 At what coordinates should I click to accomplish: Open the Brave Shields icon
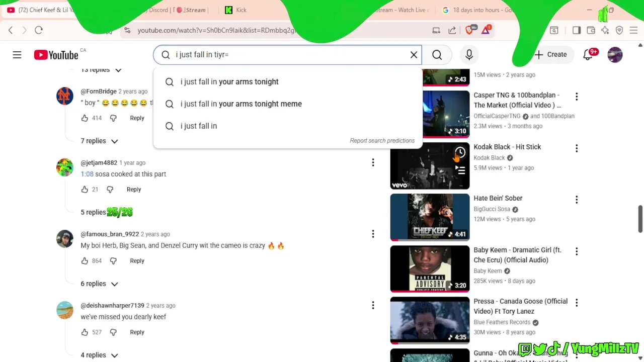pyautogui.click(x=469, y=30)
